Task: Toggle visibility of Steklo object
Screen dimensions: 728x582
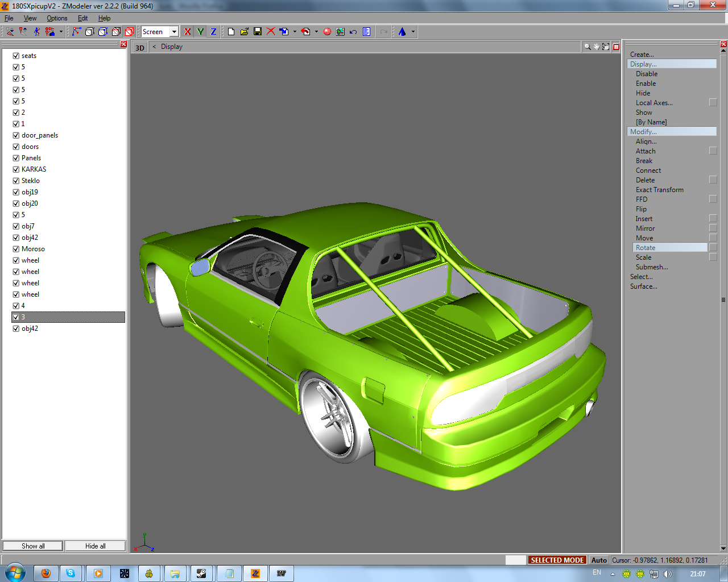Action: [16, 181]
